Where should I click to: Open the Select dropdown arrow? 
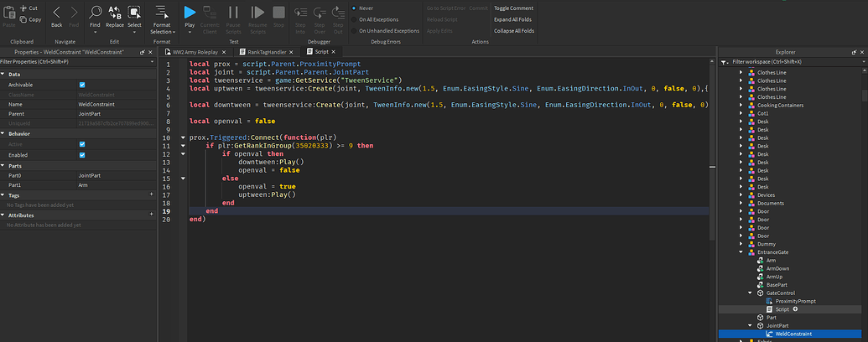pyautogui.click(x=134, y=32)
